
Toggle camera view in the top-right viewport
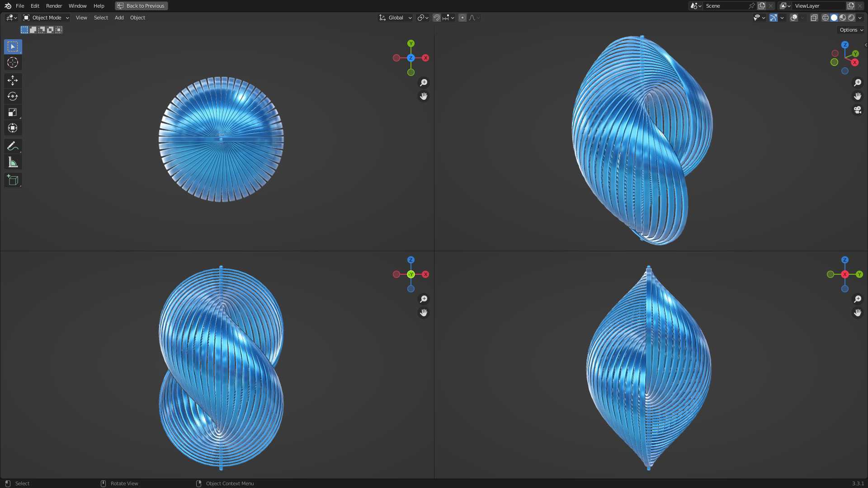[x=858, y=110]
